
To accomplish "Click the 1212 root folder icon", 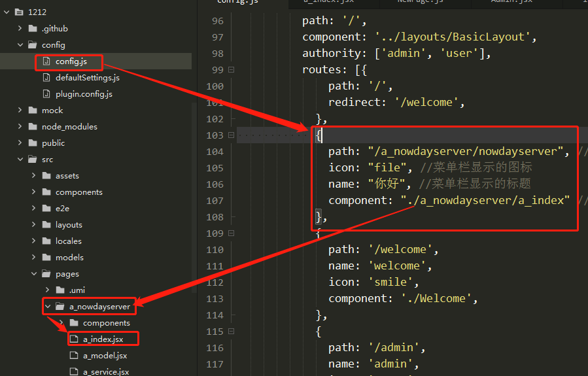I will pos(19,12).
